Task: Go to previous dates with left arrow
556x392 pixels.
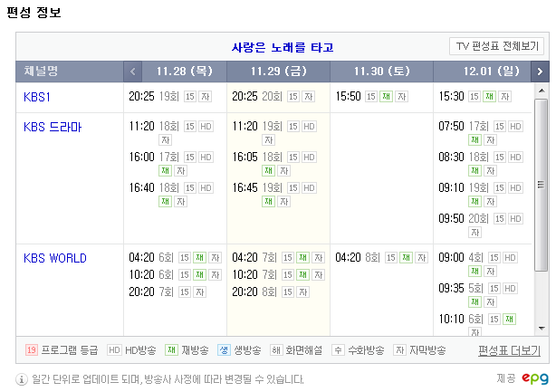Action: (133, 72)
